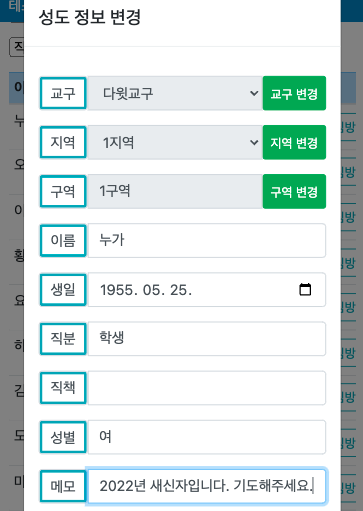Click the green 구역 변경 button
This screenshot has height=511, width=363.
(x=294, y=191)
